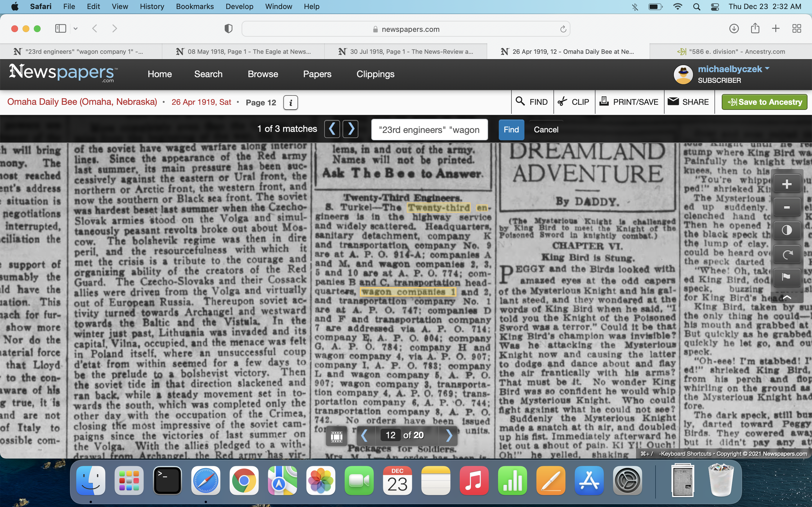812x507 pixels.
Task: Toggle the contrast adjustment tool
Action: (787, 230)
